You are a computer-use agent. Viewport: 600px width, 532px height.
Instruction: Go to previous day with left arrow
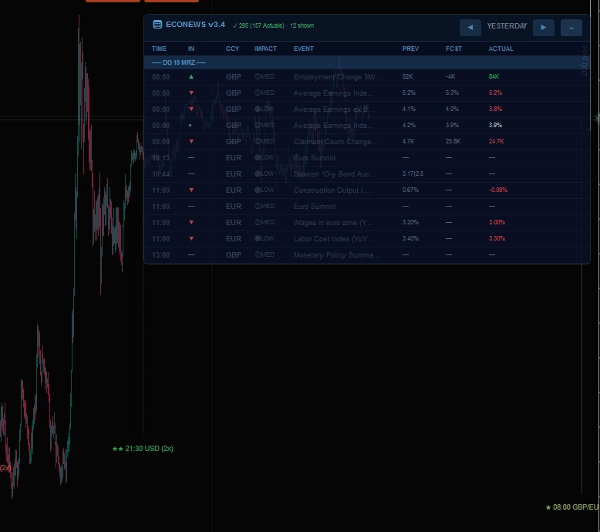470,27
